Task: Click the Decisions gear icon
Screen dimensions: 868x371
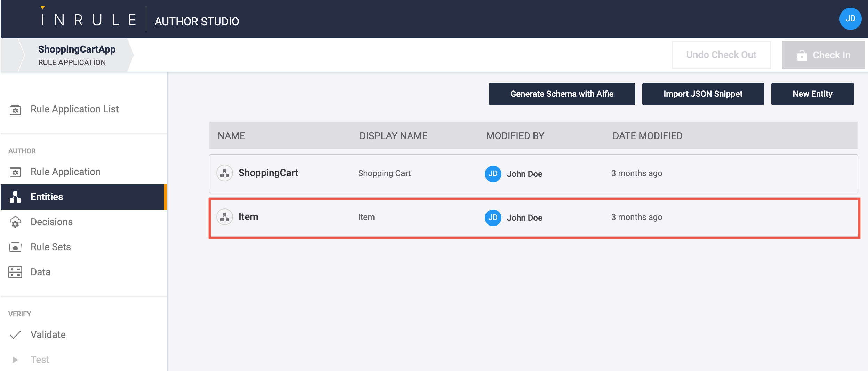Action: [x=15, y=222]
